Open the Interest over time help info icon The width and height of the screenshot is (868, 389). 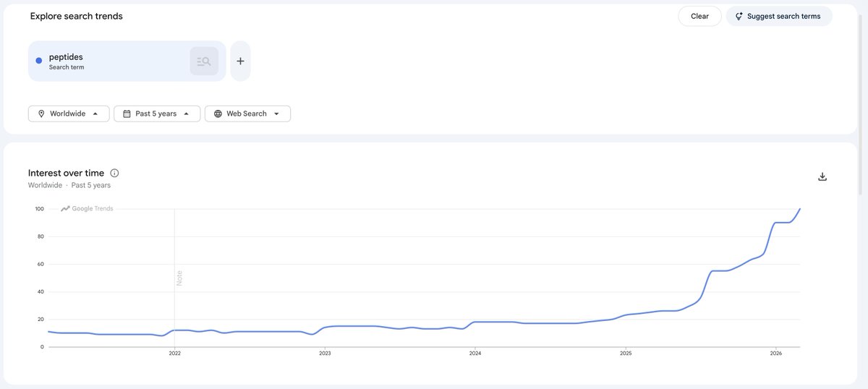114,173
